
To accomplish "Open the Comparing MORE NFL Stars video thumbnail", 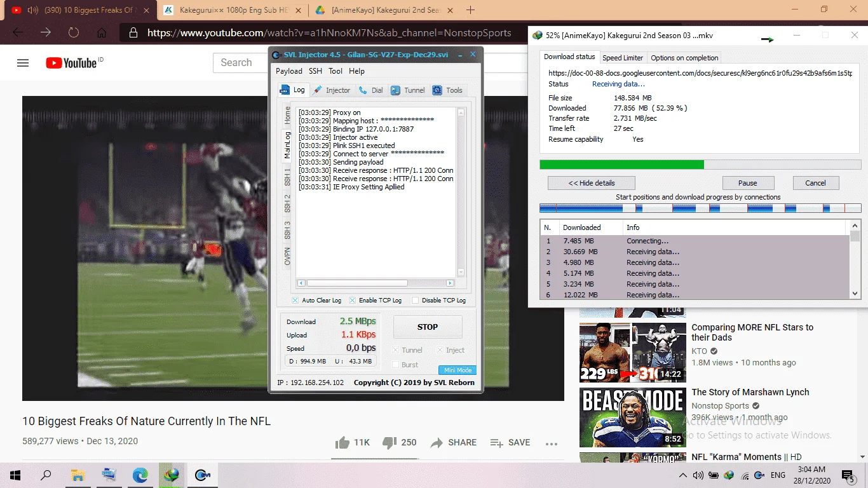I will pyautogui.click(x=632, y=353).
